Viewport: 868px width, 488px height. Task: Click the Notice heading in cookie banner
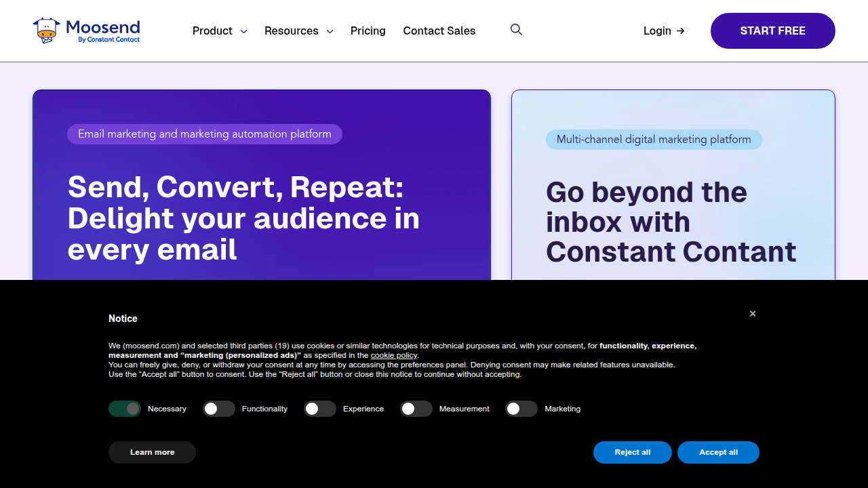coord(123,319)
